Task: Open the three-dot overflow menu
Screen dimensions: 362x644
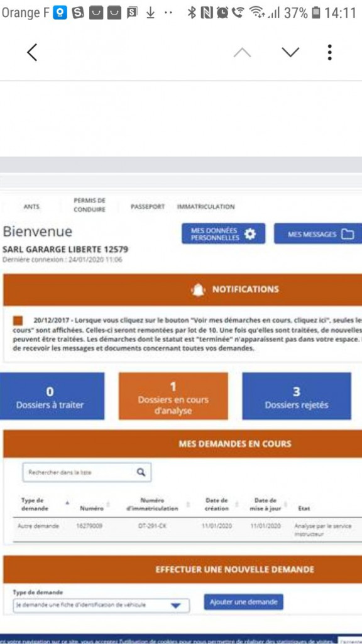Action: [329, 52]
